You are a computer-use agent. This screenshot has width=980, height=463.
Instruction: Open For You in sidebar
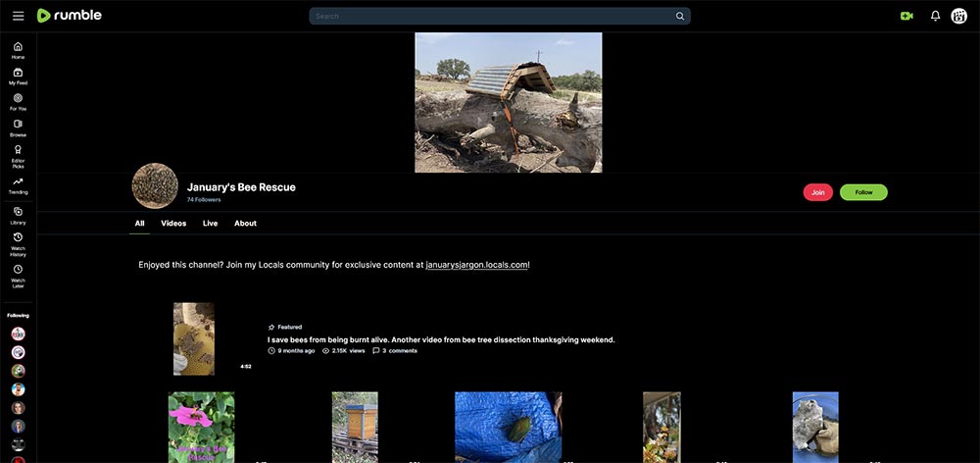18,102
